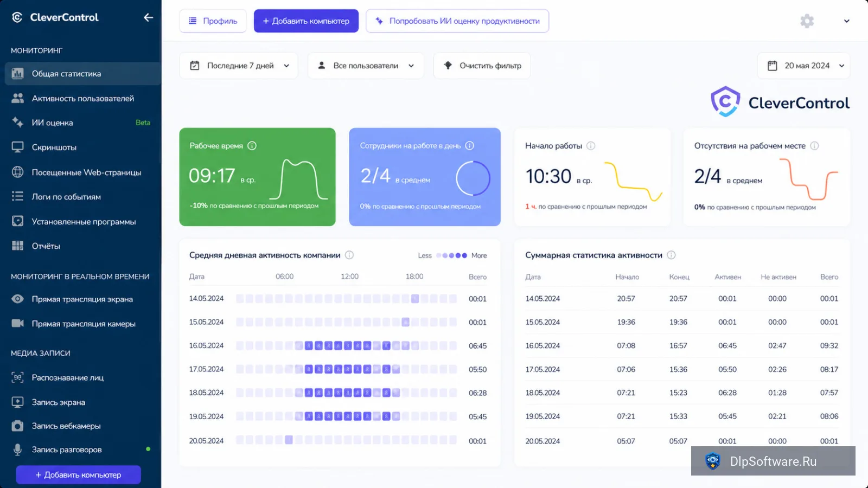The height and width of the screenshot is (488, 868).
Task: Click 06:28 total for 18.05.2024 activity
Action: click(x=477, y=393)
